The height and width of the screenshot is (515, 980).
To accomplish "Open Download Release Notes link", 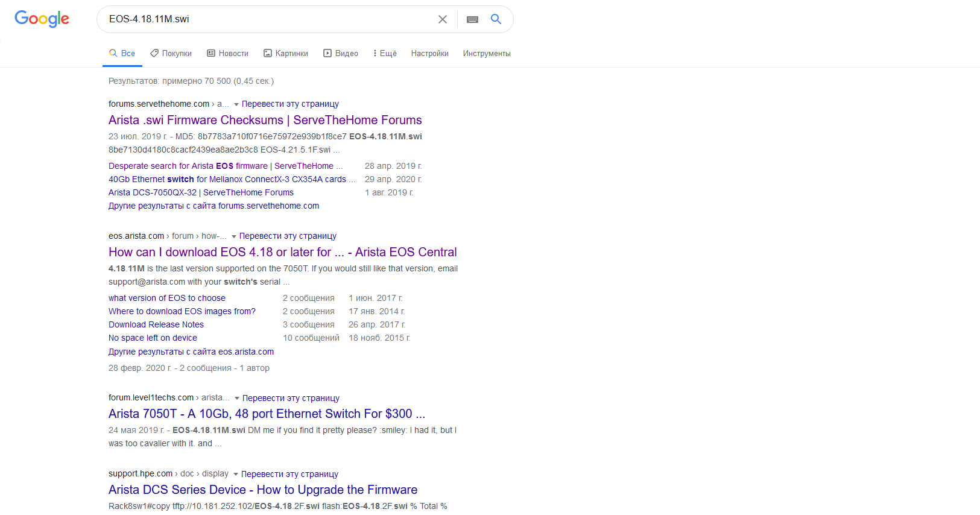I will tap(156, 324).
